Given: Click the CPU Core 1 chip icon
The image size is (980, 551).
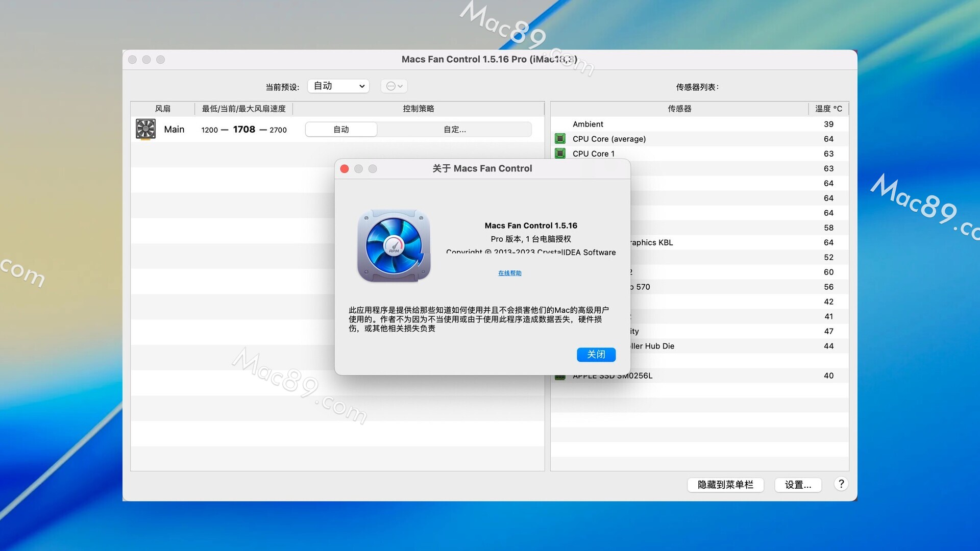Looking at the screenshot, I should [560, 154].
